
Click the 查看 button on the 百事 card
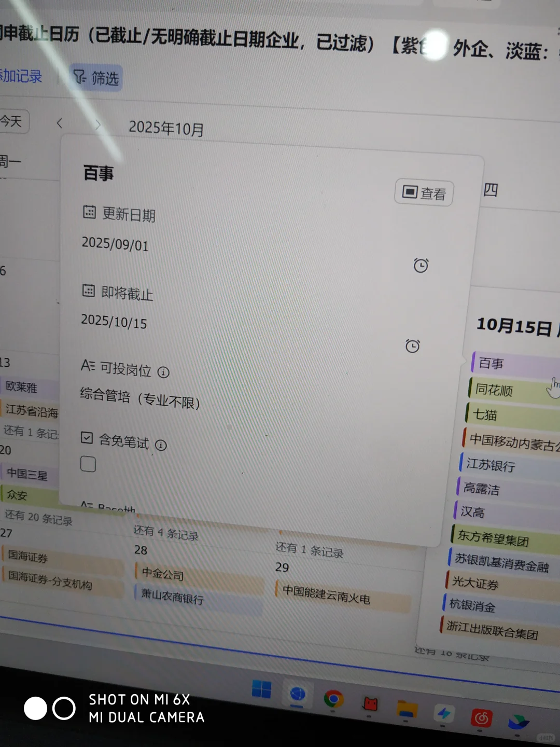(424, 192)
